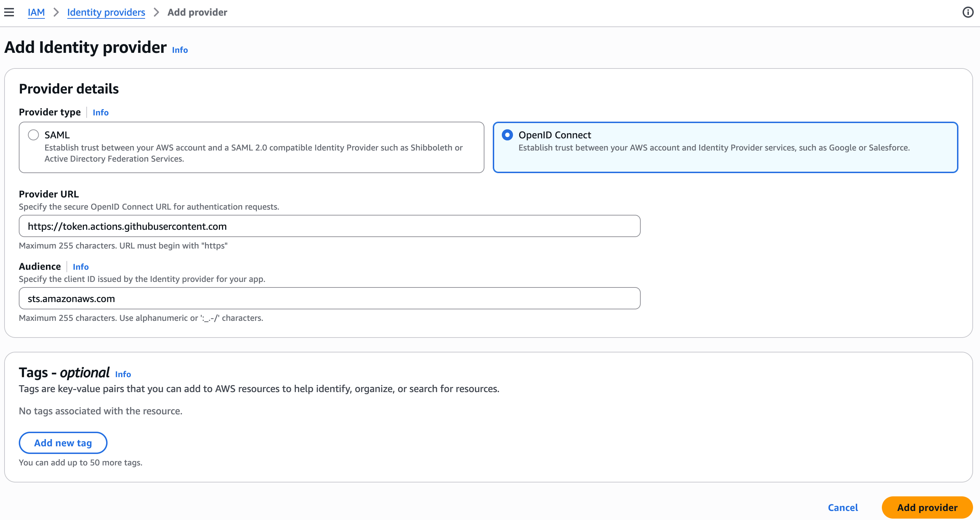Select the Audience input field
980x520 pixels.
329,298
